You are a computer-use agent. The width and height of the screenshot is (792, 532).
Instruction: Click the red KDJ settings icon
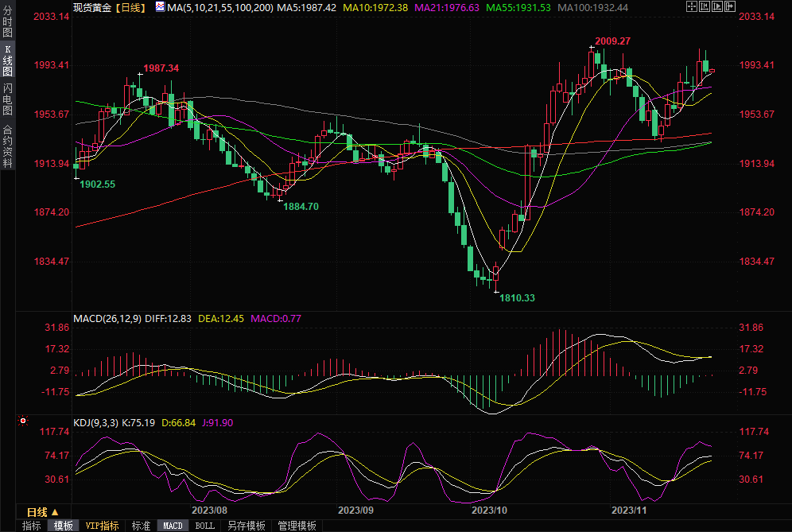(24, 421)
